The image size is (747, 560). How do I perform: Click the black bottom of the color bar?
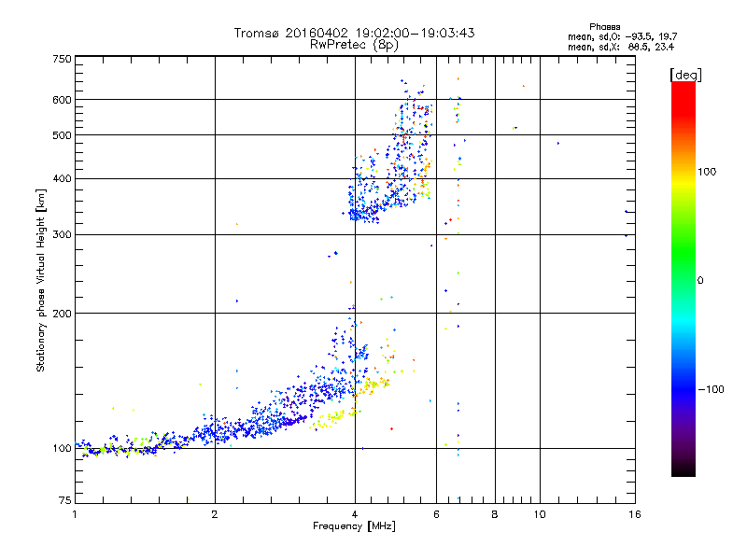tap(684, 469)
